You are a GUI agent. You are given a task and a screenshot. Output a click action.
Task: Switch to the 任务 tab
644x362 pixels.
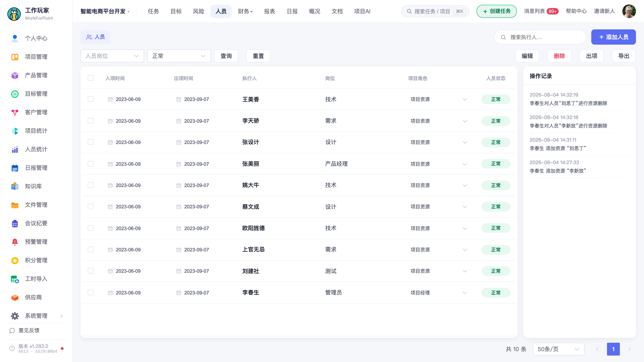pos(153,11)
